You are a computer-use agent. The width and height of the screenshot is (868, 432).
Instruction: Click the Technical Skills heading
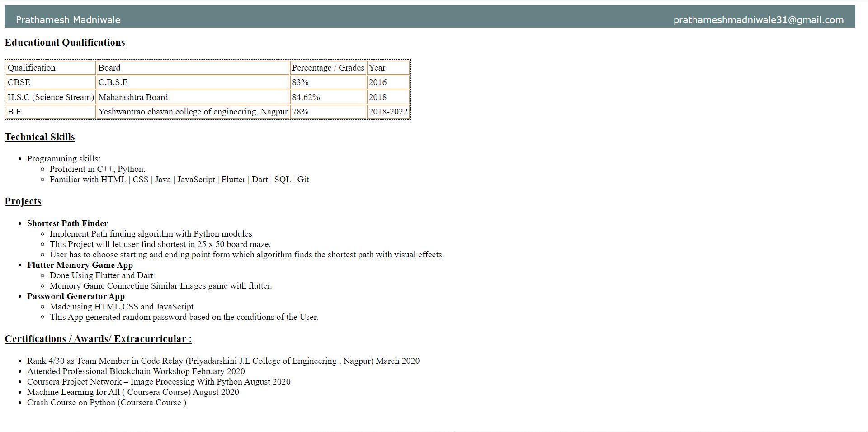click(39, 137)
